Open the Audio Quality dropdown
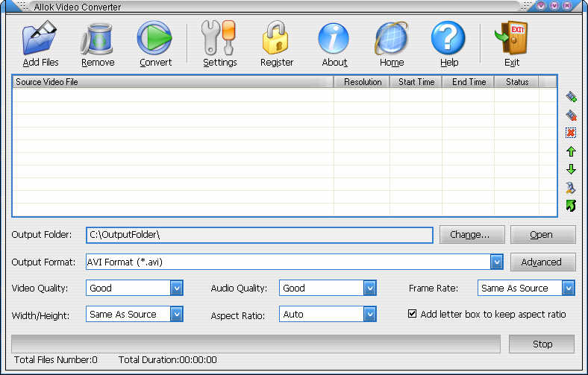This screenshot has width=588, height=375. (x=370, y=288)
